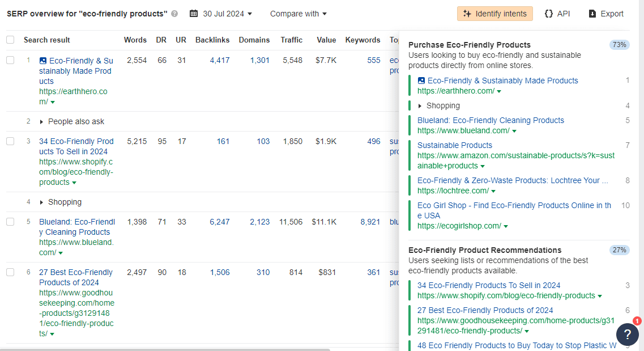
Task: Sort by the Words column header
Action: (x=135, y=40)
